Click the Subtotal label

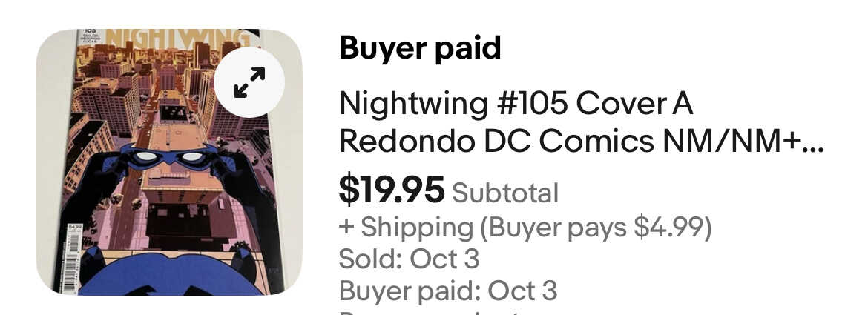click(505, 193)
